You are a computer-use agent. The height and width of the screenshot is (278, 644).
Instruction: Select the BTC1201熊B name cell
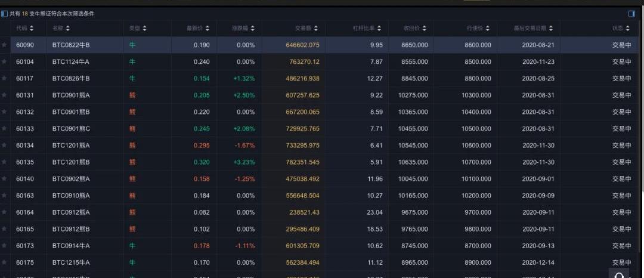[70, 162]
